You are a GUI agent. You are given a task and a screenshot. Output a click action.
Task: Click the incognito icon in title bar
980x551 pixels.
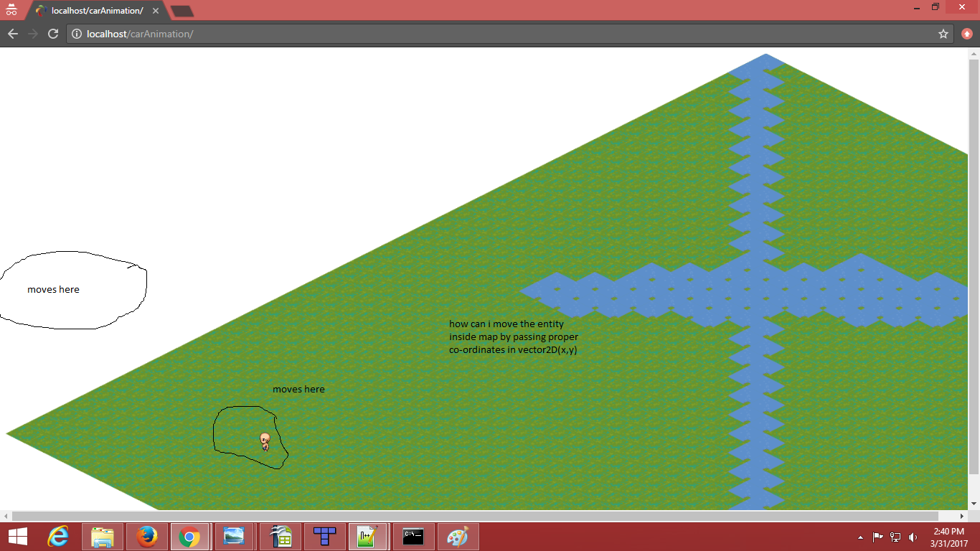point(11,10)
